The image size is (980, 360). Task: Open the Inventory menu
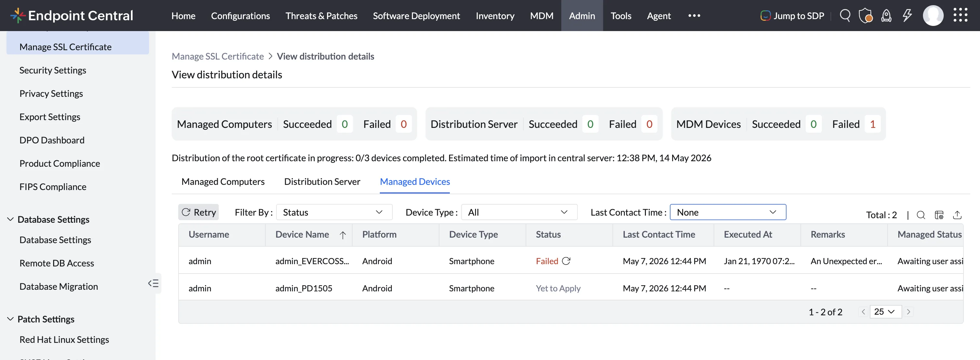495,16
